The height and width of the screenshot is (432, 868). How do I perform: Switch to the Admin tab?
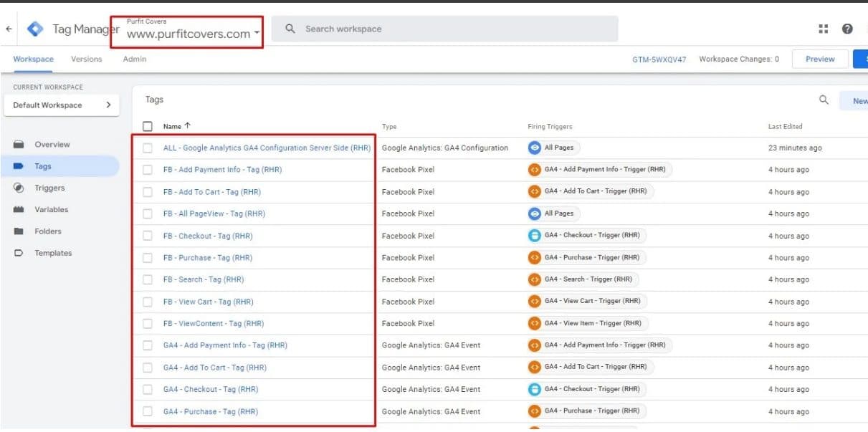(x=135, y=59)
